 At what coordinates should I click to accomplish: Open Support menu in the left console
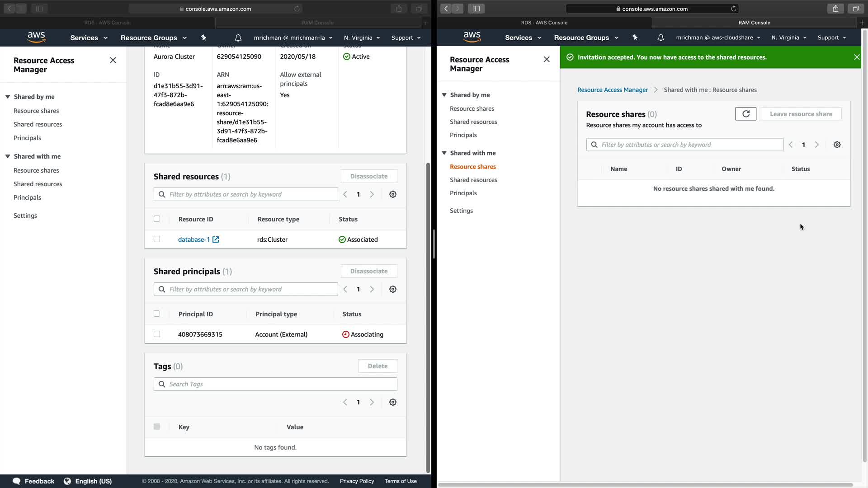(406, 38)
